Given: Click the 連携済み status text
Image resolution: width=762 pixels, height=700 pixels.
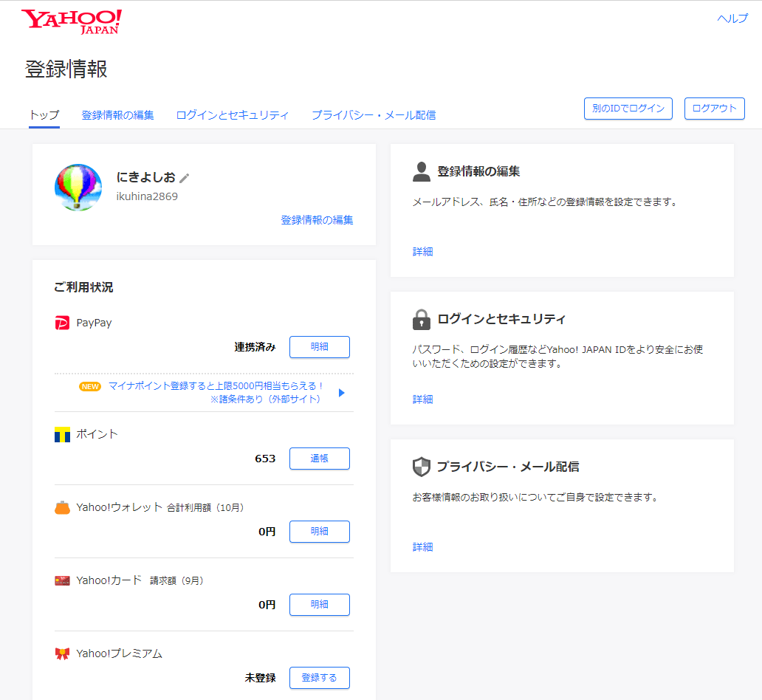Looking at the screenshot, I should (x=255, y=347).
